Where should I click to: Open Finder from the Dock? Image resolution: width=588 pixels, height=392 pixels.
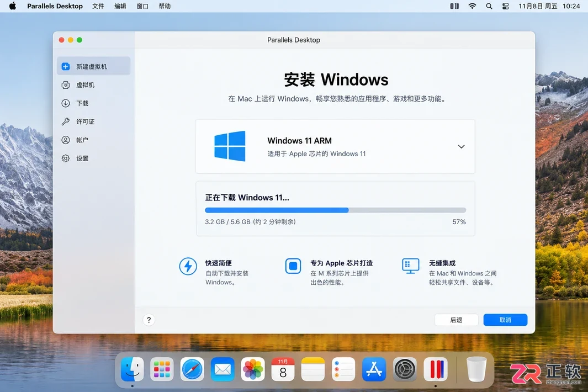(x=132, y=369)
